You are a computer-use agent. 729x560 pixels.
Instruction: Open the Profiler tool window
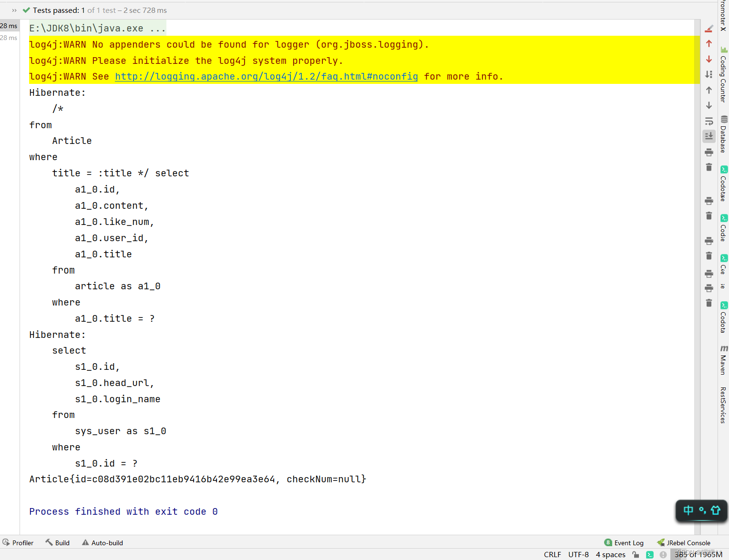[x=18, y=543]
